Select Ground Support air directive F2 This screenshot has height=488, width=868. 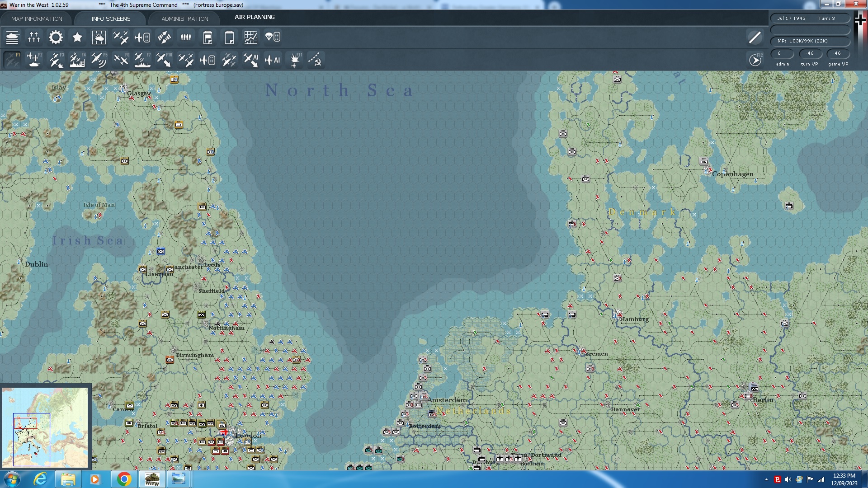tap(34, 60)
